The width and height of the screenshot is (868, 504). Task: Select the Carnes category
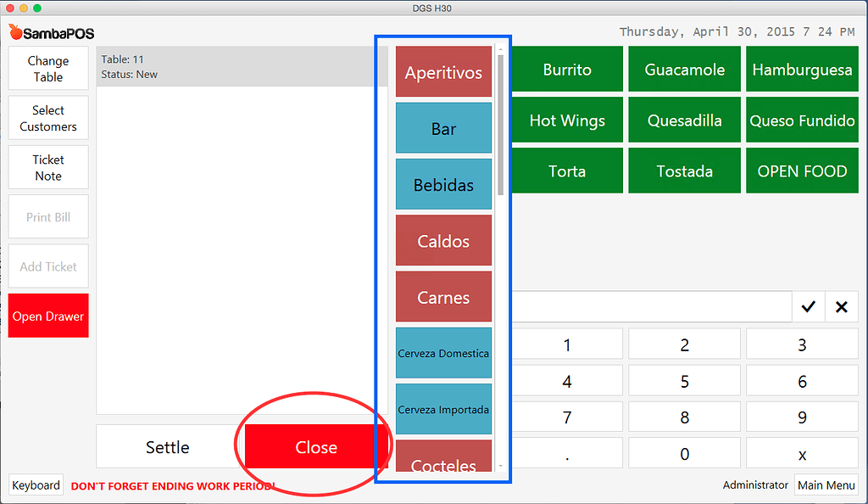pyautogui.click(x=443, y=296)
